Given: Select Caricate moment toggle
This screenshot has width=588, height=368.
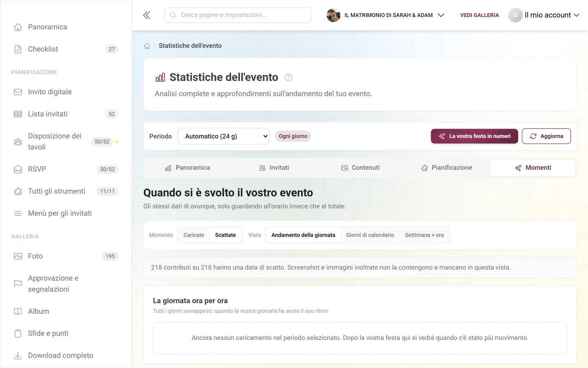Looking at the screenshot, I should pyautogui.click(x=194, y=235).
